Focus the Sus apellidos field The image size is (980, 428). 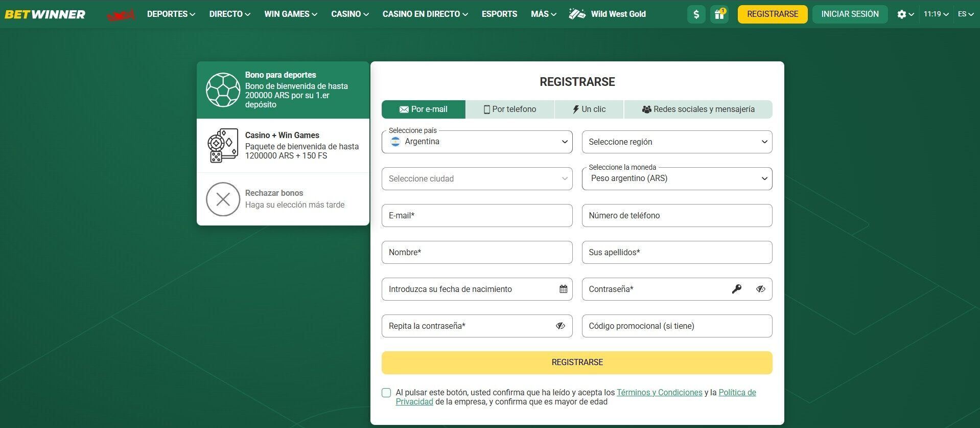pos(677,252)
